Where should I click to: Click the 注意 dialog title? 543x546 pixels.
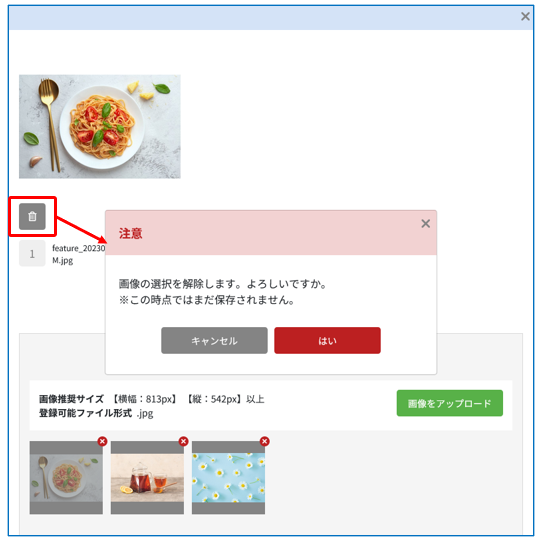tap(131, 233)
